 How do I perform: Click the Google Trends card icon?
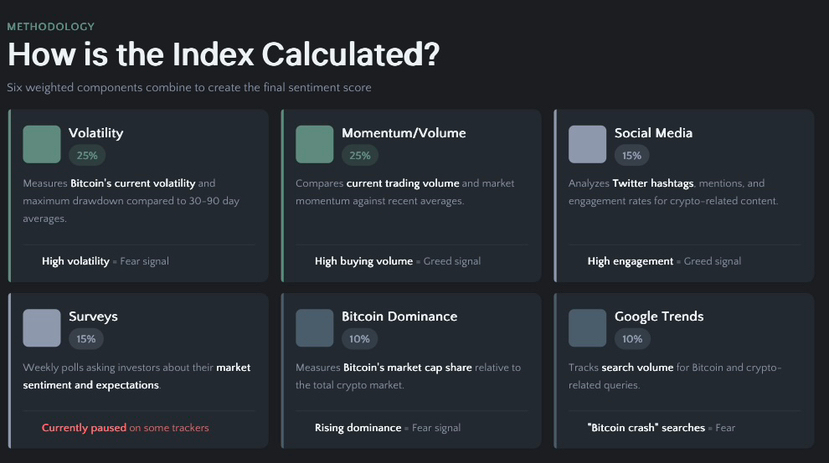[x=587, y=327]
